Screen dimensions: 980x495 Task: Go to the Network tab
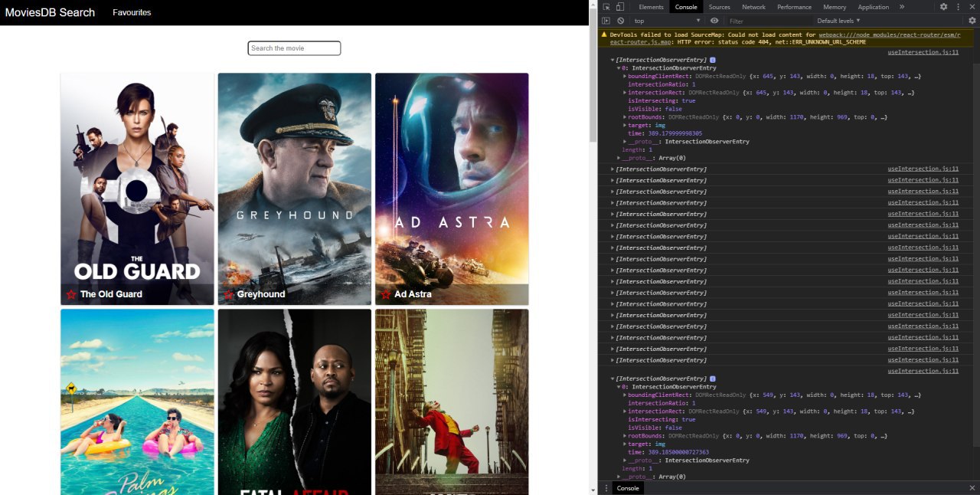753,7
